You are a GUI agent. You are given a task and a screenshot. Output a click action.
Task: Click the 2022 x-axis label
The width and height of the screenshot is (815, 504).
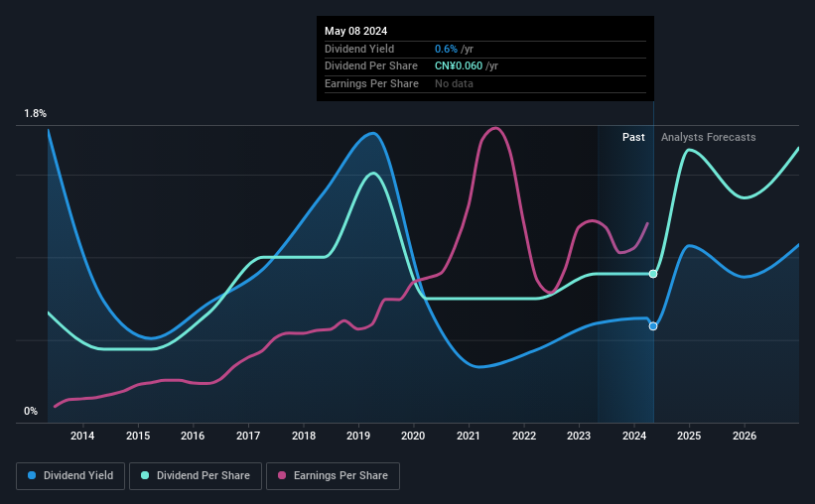coord(524,436)
